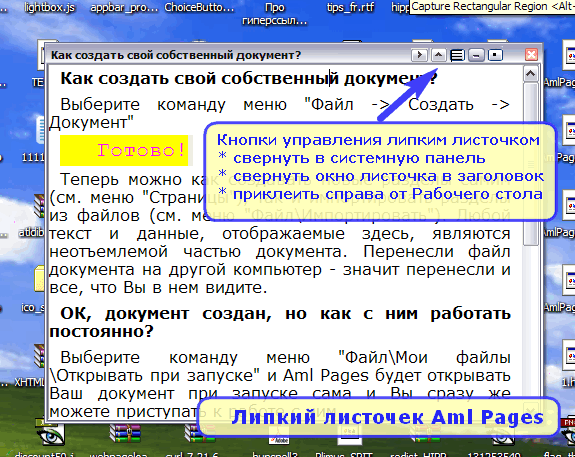Screen dimensions: 575x457
Task: Select the ico_s folder icon on the left
Action: (40, 279)
